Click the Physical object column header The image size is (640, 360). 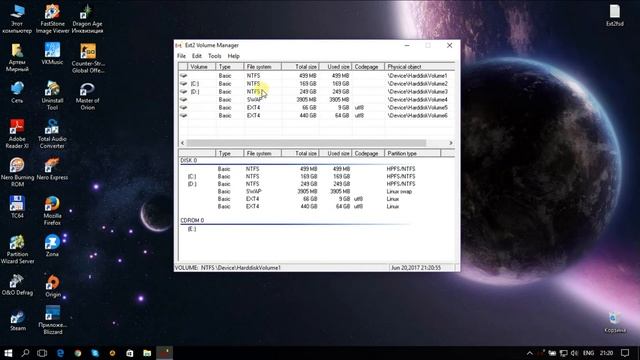coord(419,67)
